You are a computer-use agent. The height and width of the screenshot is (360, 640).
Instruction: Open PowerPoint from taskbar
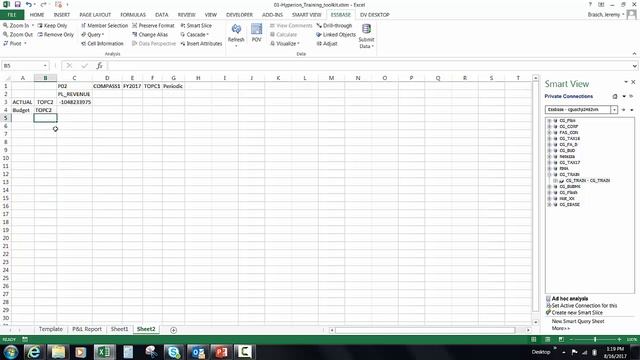tap(221, 352)
